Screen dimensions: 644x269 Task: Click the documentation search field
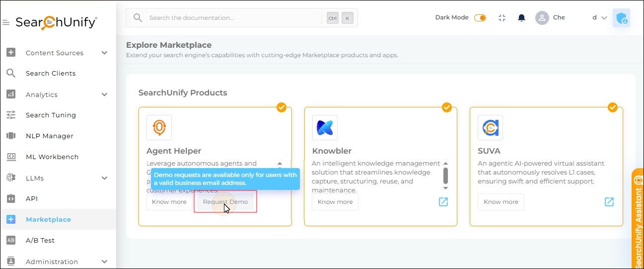coord(233,18)
